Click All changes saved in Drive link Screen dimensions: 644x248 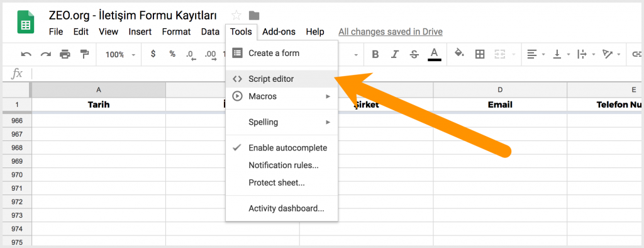point(391,31)
